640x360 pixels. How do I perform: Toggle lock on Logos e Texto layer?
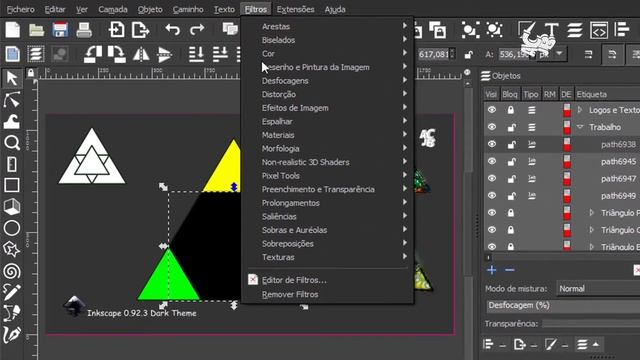pyautogui.click(x=511, y=110)
